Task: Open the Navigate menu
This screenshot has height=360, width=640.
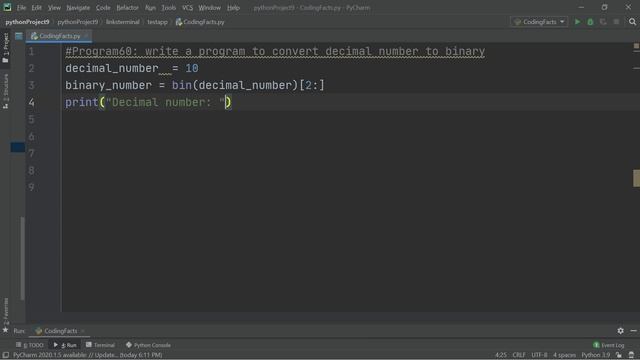Action: pos(78,8)
